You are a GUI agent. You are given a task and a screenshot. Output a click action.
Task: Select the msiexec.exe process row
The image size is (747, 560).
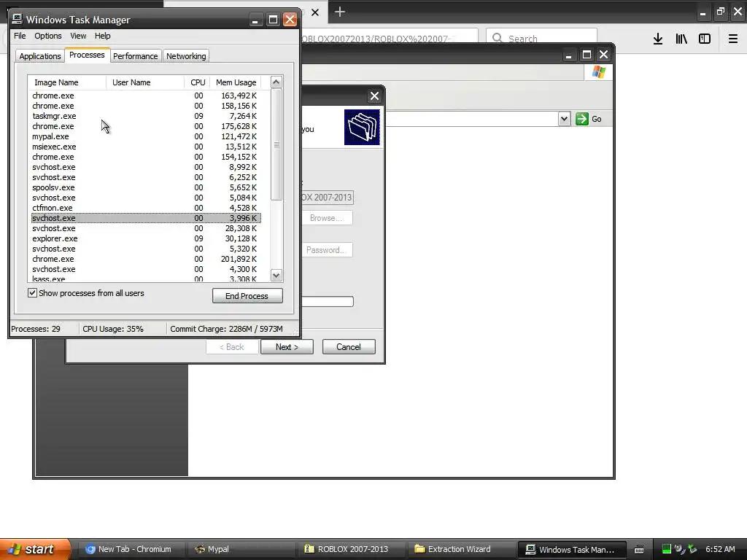tap(146, 147)
